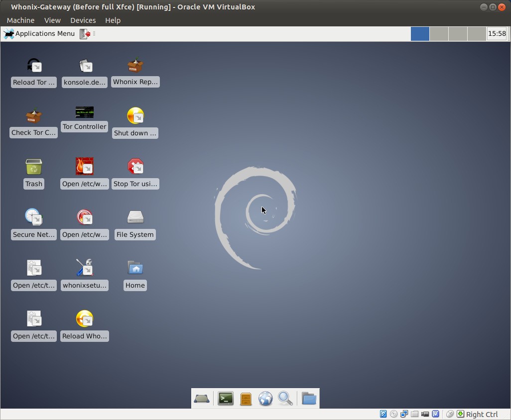Image resolution: width=511 pixels, height=420 pixels.
Task: Open the whonixsetup desktop shortcut
Action: point(84,268)
